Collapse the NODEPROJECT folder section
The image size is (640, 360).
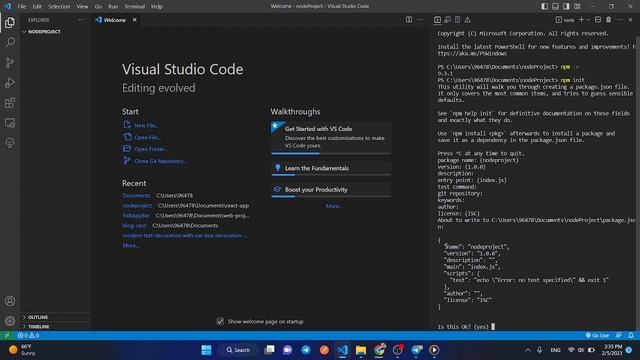(56, 31)
